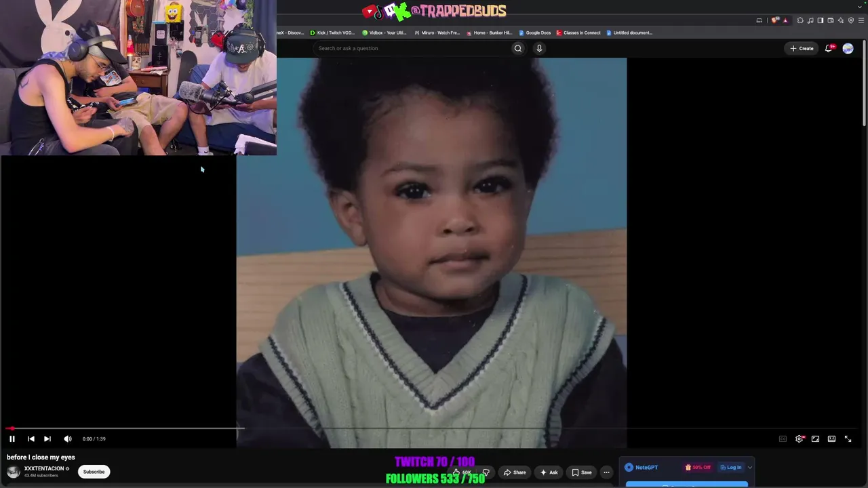868x488 pixels.
Task: Open the browser hamburger menu
Action: (x=861, y=20)
